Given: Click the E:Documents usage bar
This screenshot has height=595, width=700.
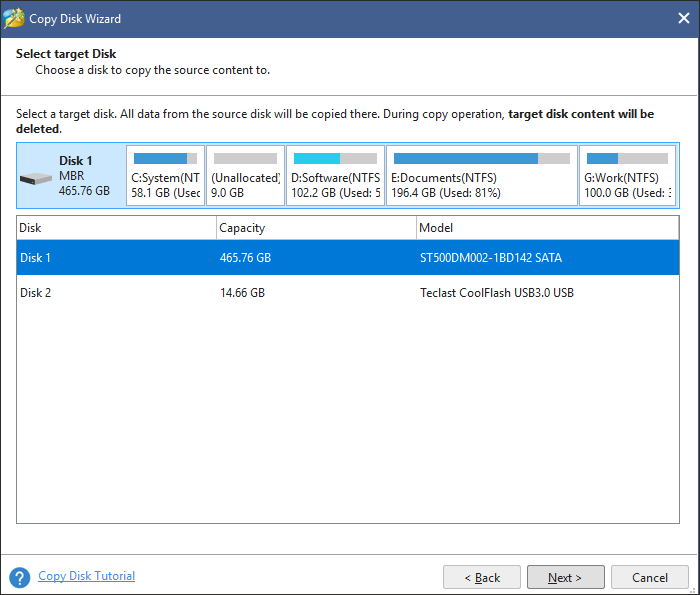Looking at the screenshot, I should 482,158.
